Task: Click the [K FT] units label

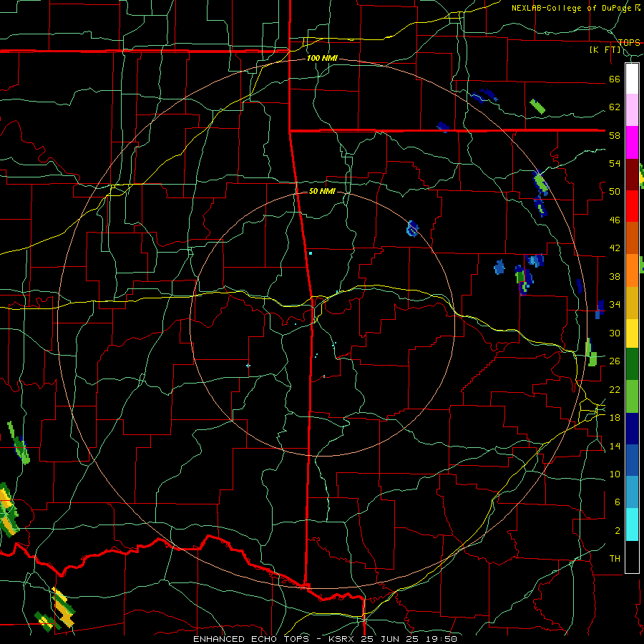Action: (x=605, y=50)
